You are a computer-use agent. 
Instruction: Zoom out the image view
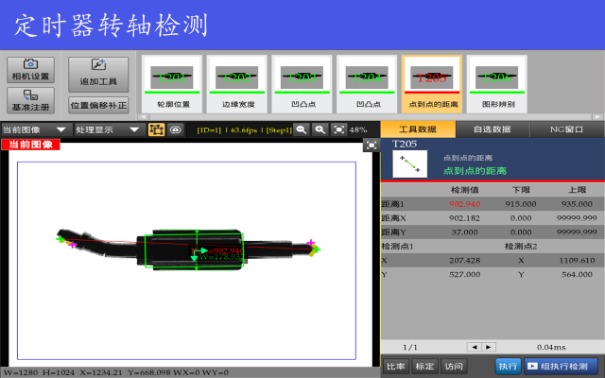301,130
